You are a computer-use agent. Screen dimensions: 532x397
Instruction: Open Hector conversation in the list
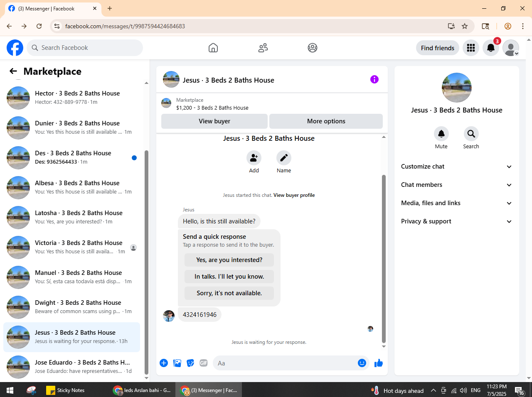[x=71, y=98]
